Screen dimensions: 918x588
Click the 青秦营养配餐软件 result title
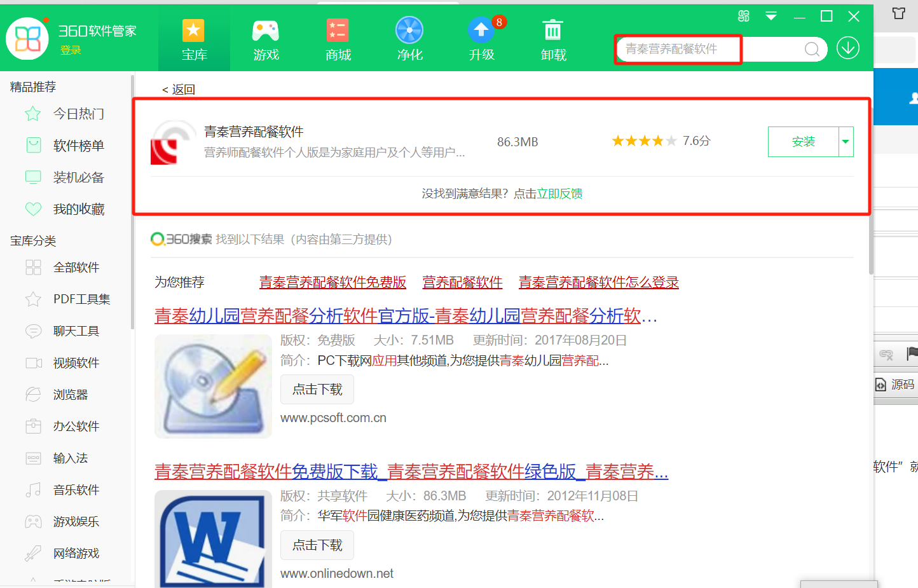(x=254, y=132)
